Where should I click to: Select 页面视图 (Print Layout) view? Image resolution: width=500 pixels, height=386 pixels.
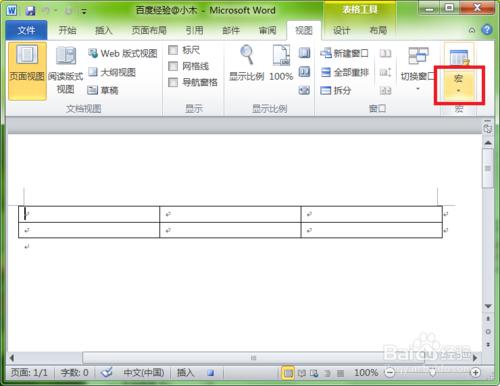tap(27, 71)
